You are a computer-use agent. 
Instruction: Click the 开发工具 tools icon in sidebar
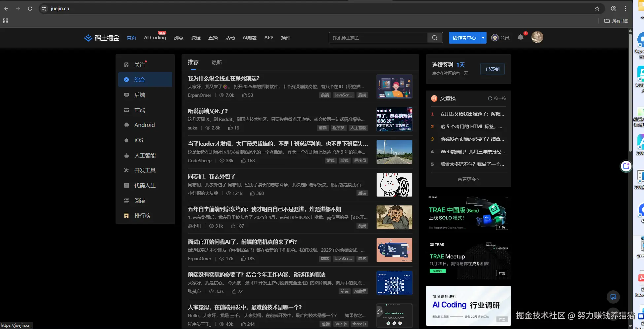pos(126,170)
